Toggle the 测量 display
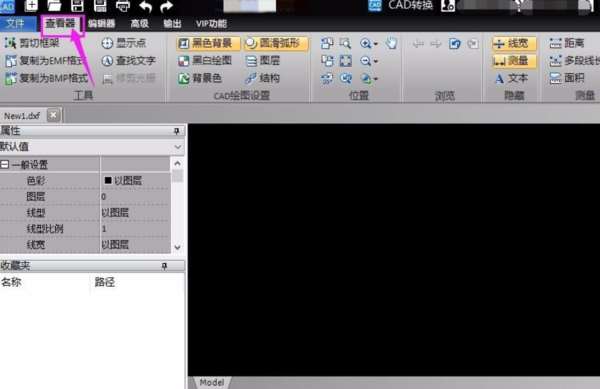The width and height of the screenshot is (600, 389). (x=514, y=61)
